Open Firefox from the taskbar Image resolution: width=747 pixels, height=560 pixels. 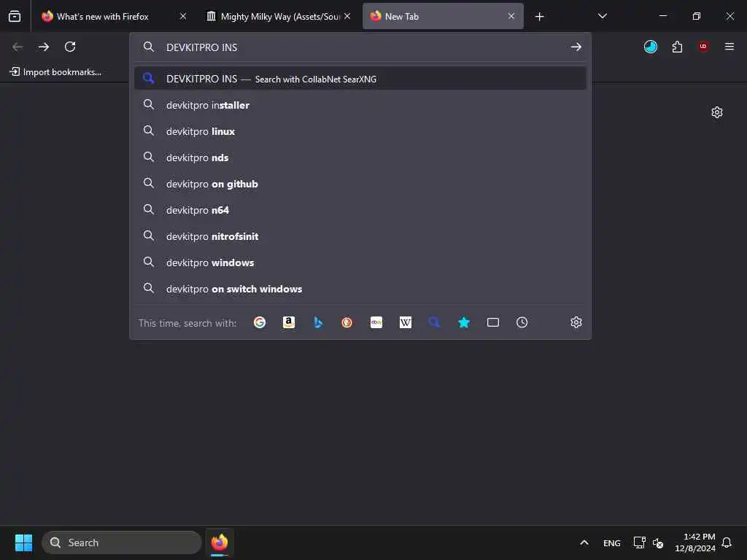tap(220, 542)
